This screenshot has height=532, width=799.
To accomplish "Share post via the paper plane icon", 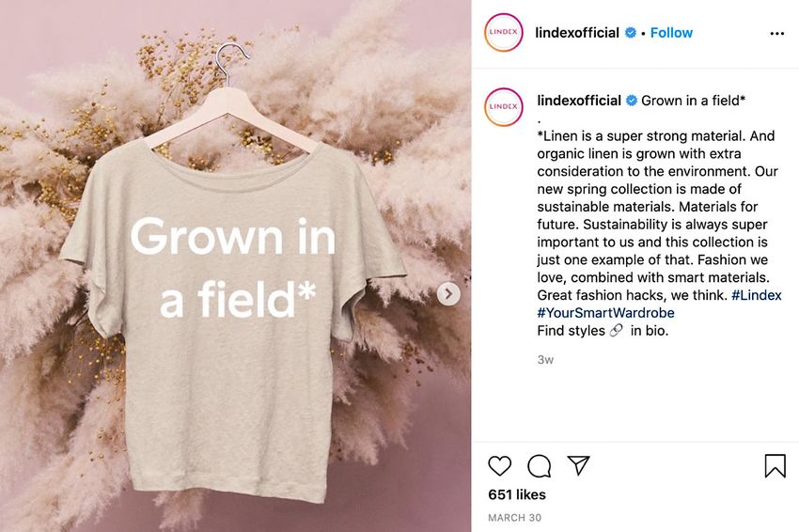I will pyautogui.click(x=578, y=465).
